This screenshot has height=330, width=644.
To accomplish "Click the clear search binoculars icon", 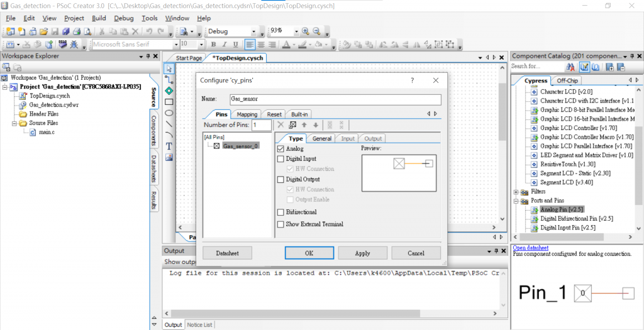I will [570, 67].
